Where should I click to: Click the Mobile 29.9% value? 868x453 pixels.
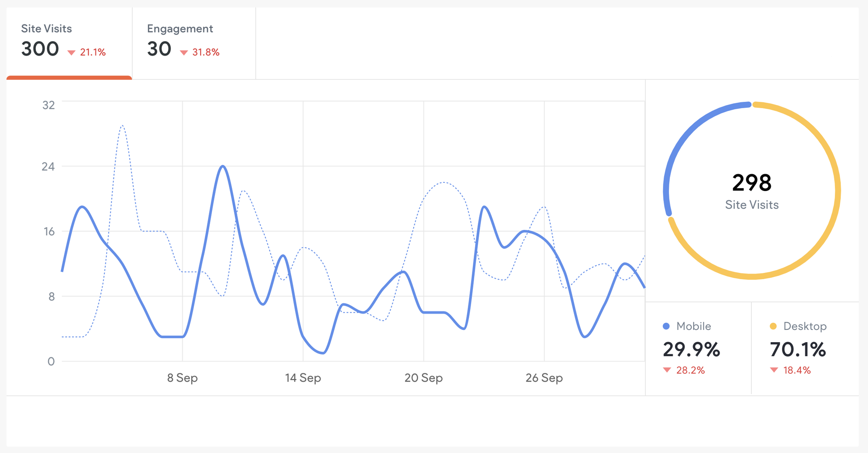pyautogui.click(x=691, y=349)
